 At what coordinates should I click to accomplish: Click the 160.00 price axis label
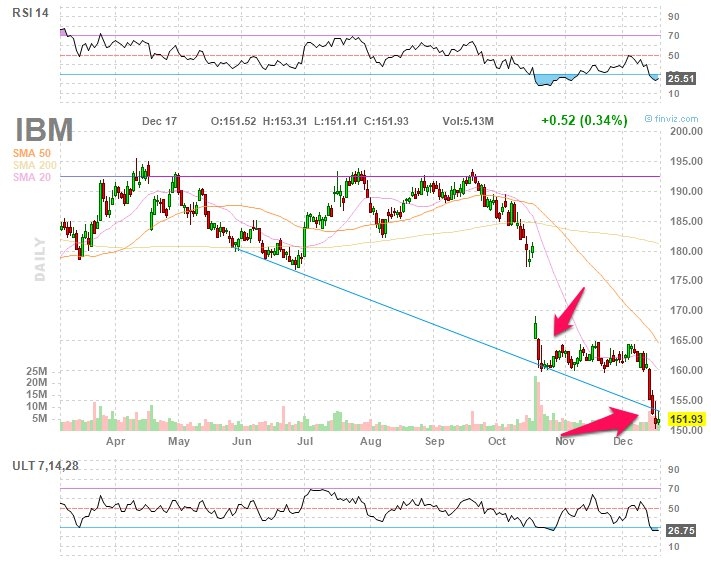coord(687,370)
